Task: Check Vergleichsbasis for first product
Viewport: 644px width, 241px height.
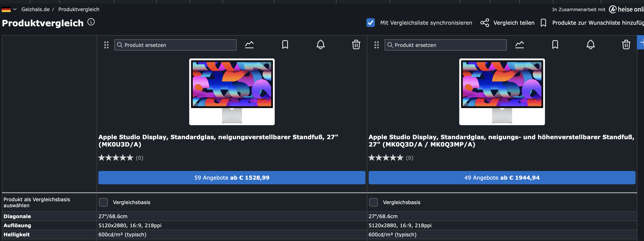Action: click(x=103, y=202)
